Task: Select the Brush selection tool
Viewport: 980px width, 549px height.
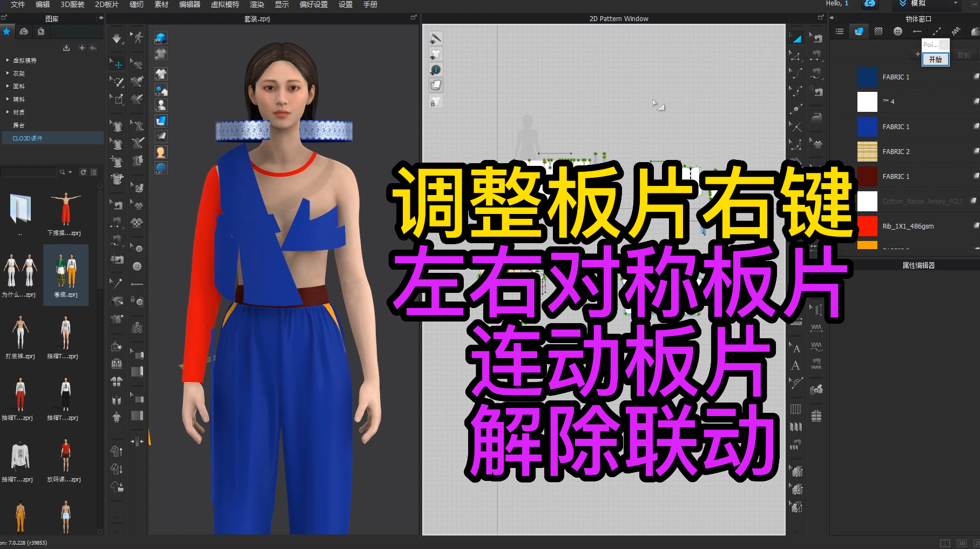Action: (118, 82)
